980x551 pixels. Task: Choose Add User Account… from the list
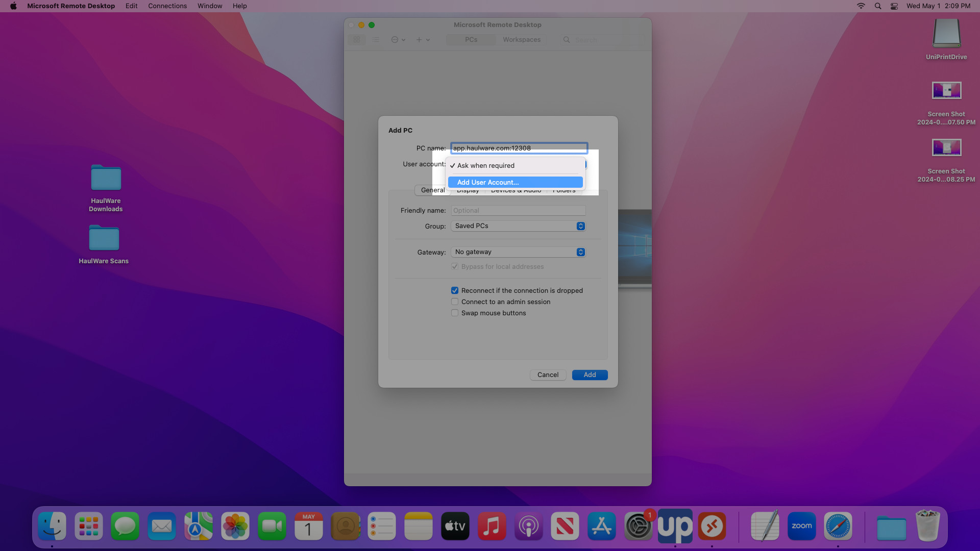(516, 182)
